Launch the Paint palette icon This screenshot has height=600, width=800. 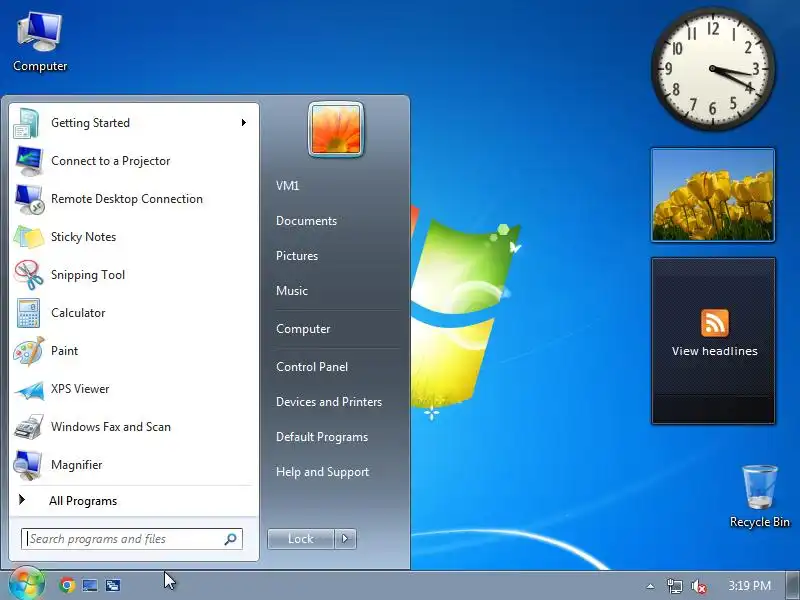29,351
